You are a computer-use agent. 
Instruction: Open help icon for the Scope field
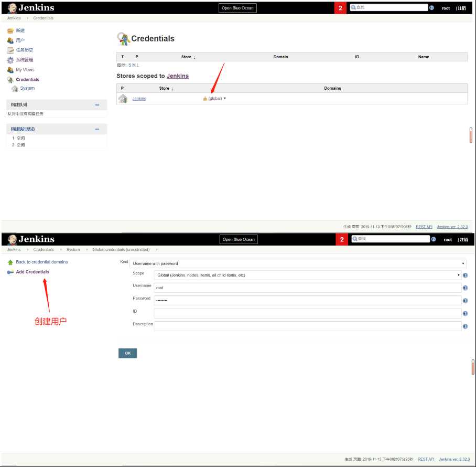coord(465,275)
